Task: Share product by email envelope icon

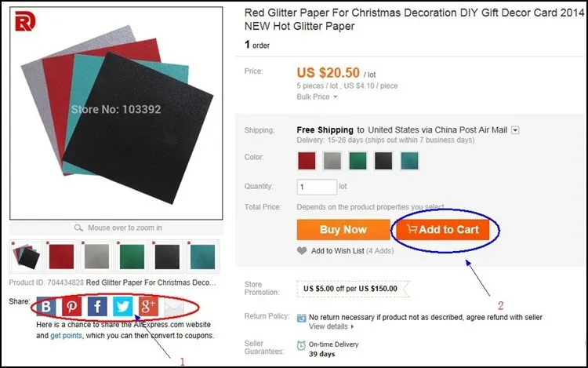Action: pos(173,307)
